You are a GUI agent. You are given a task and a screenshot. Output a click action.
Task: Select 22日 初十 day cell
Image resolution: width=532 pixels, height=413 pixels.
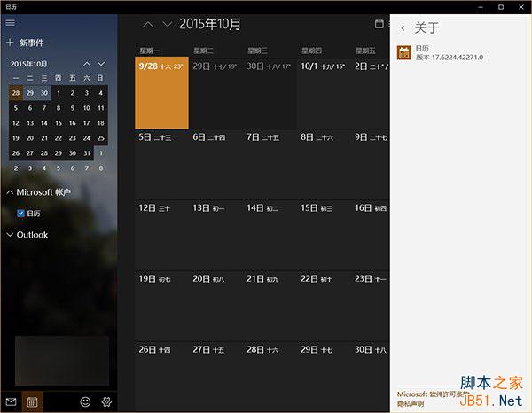tap(324, 306)
